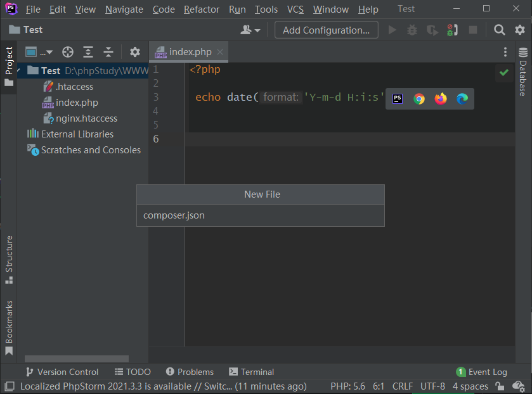532x394 pixels.
Task: Click Expand All icon in Project panel
Action: coord(88,52)
